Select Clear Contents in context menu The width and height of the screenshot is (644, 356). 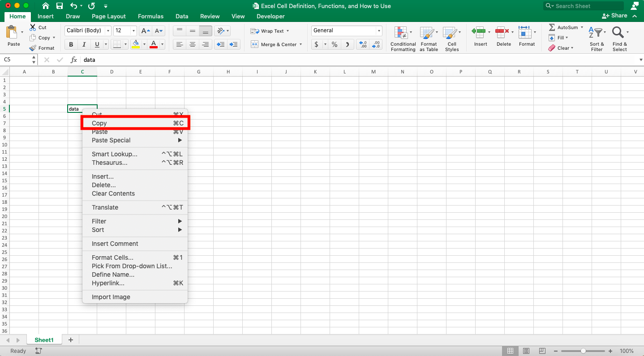pyautogui.click(x=135, y=193)
